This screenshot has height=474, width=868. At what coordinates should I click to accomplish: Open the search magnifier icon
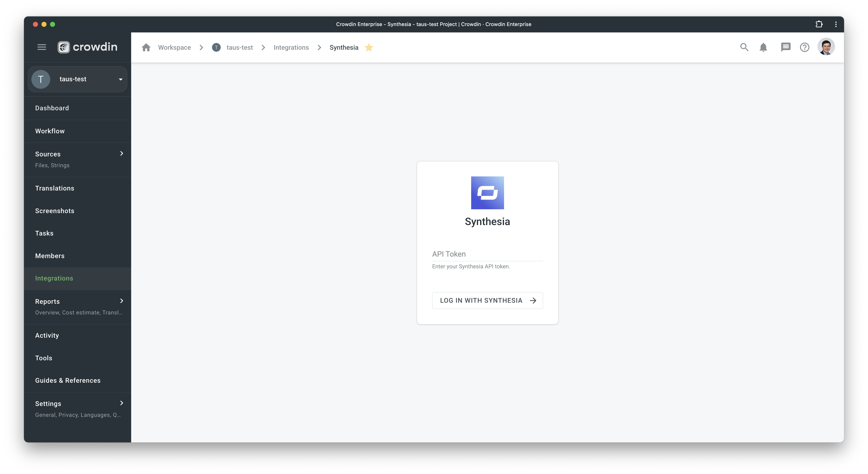[744, 47]
